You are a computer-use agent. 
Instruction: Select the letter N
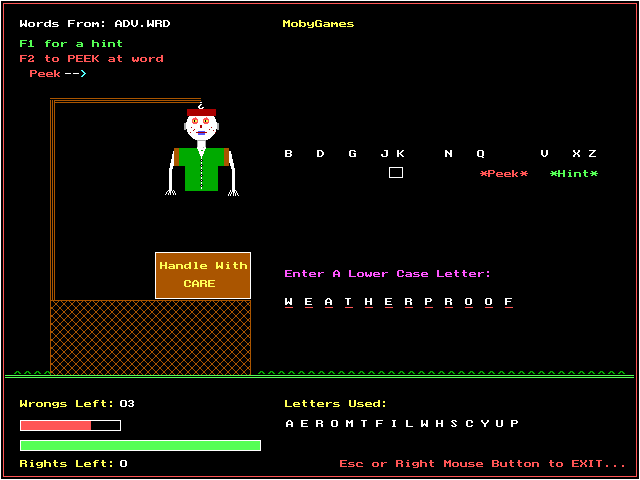click(448, 154)
